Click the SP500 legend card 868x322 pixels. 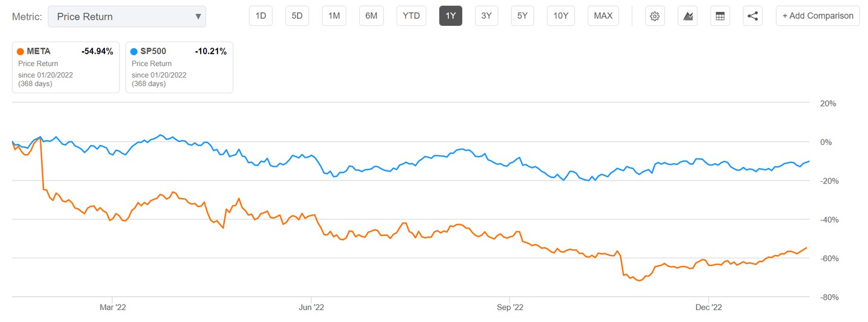(179, 67)
